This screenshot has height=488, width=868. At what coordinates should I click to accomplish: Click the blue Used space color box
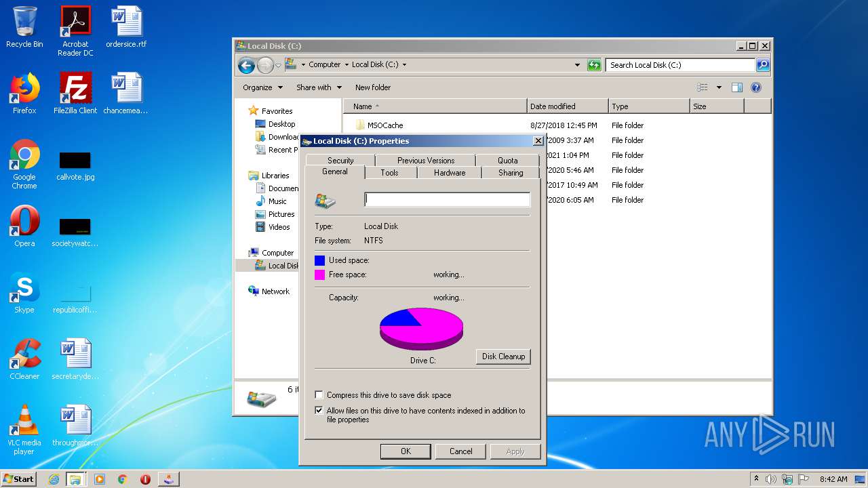click(320, 260)
